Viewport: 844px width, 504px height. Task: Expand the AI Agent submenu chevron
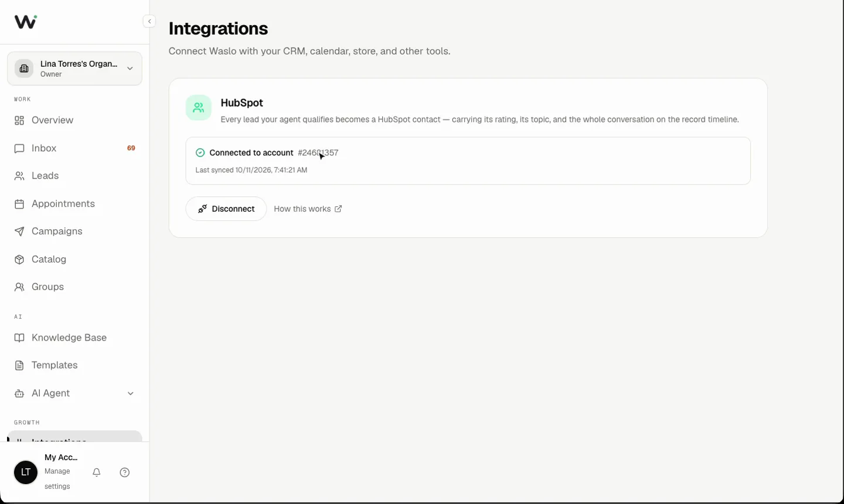[131, 393]
